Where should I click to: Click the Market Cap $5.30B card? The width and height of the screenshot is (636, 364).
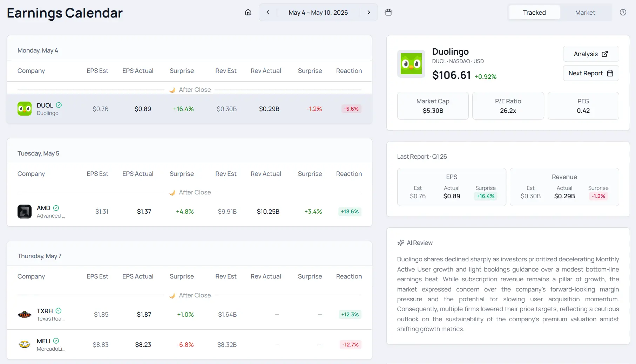(x=433, y=106)
